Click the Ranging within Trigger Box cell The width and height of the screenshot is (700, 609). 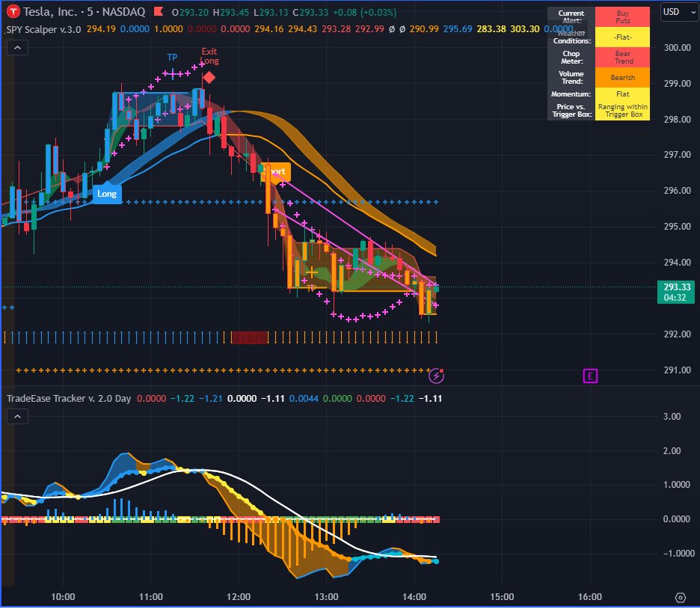(622, 110)
